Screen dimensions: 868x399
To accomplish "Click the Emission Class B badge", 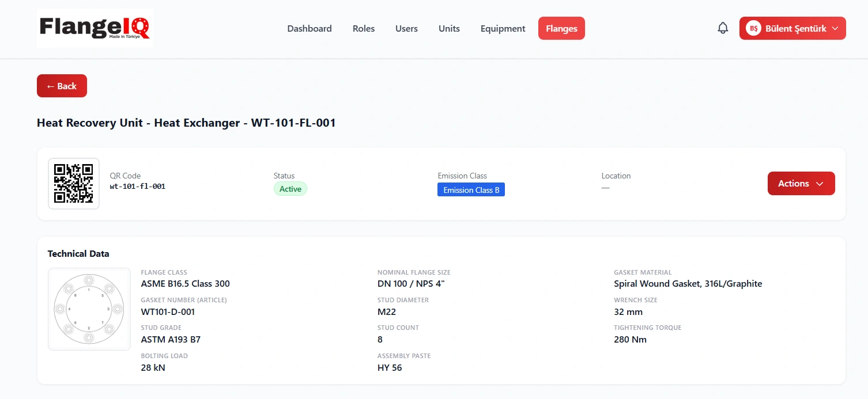I will [471, 190].
